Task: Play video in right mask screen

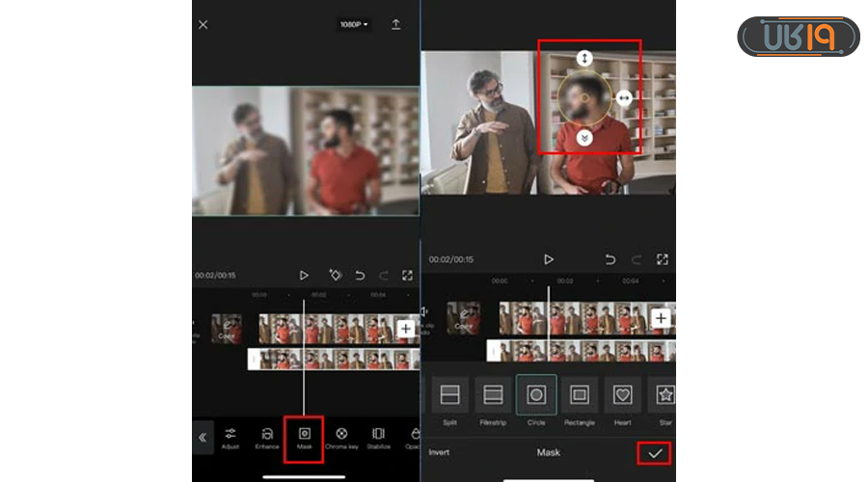Action: click(x=549, y=259)
